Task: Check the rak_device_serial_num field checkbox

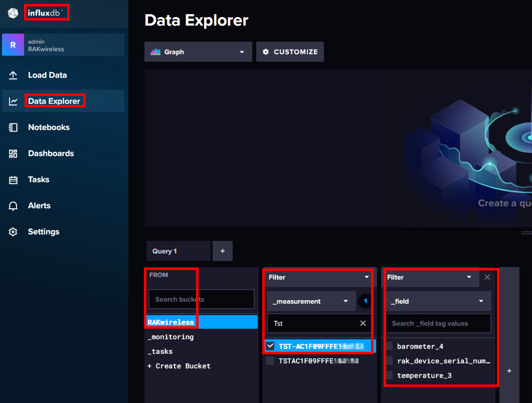Action: (x=390, y=360)
